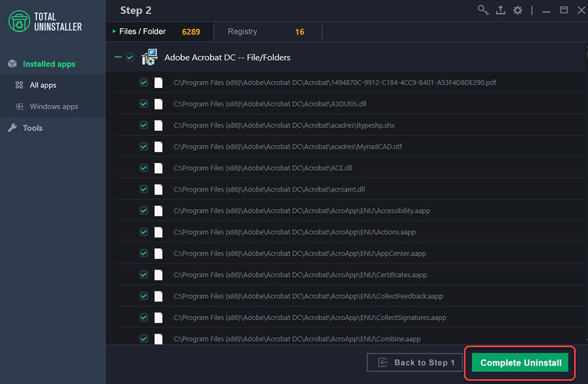Click file icon for the .pdf file row

pos(158,83)
